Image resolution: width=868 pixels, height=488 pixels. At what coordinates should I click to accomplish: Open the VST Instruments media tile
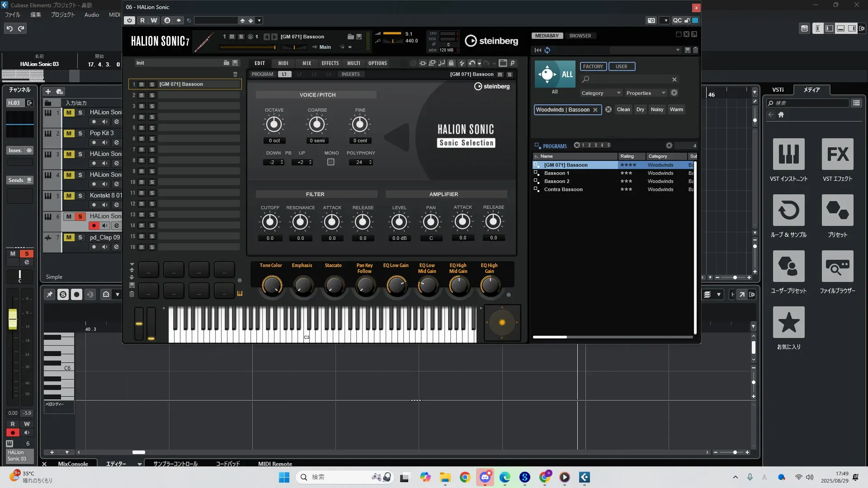click(788, 155)
